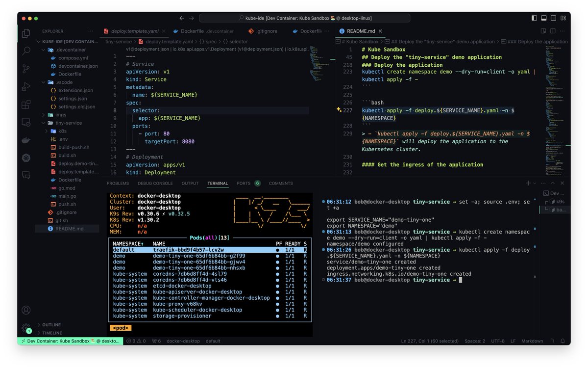This screenshot has height=368, width=588.
Task: Open the new terminal profile dropdown arrow
Action: pyautogui.click(x=534, y=183)
